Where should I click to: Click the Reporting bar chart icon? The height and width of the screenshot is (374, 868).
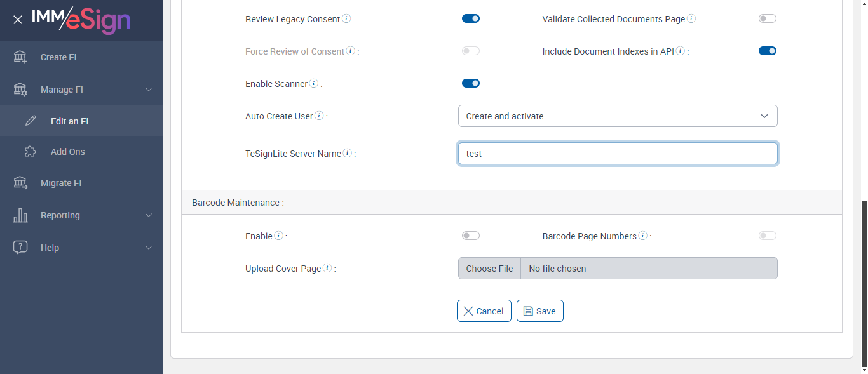coord(20,215)
